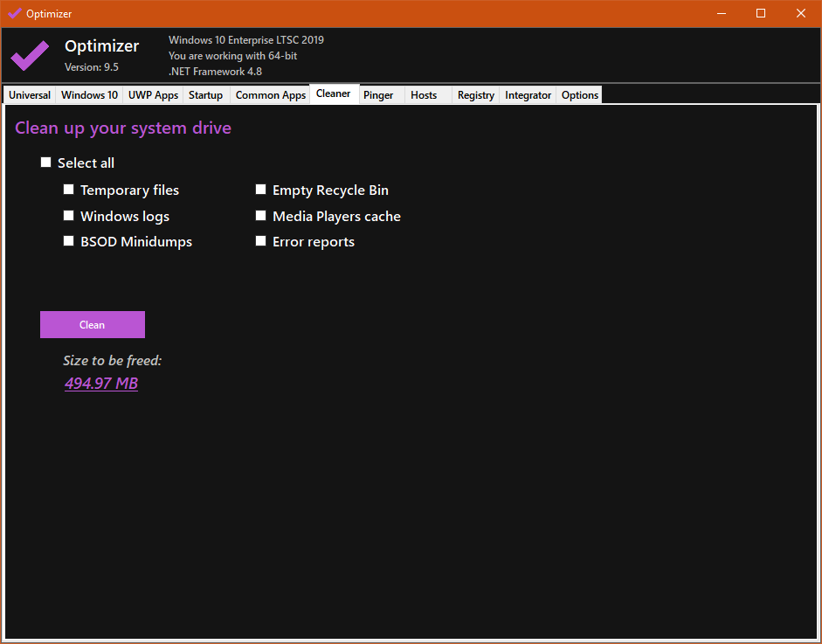Tick the Windows logs checkbox
Image resolution: width=822 pixels, height=644 pixels.
point(69,216)
